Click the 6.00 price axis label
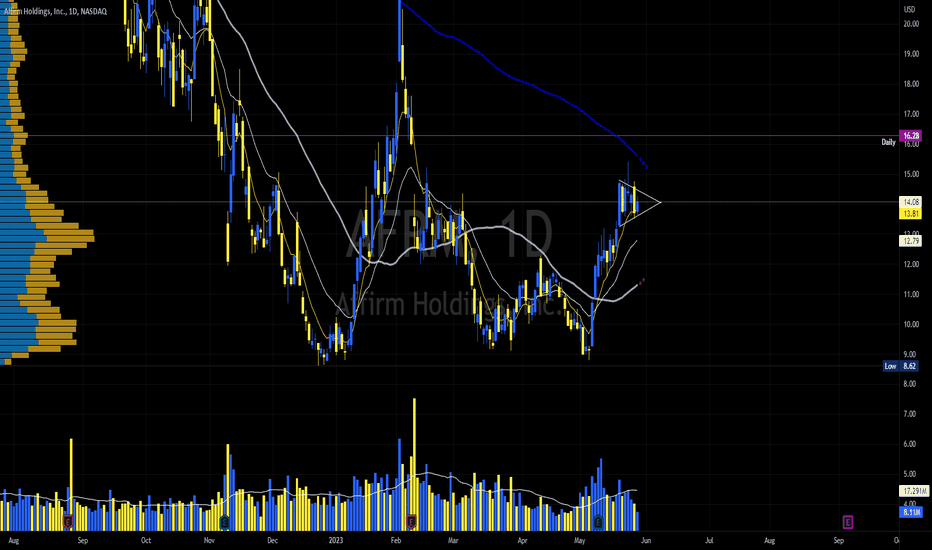The height and width of the screenshot is (550, 932). 910,444
